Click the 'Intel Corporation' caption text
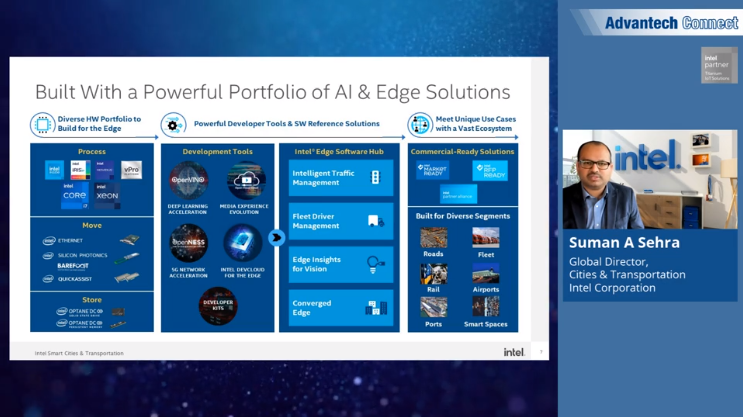 612,288
